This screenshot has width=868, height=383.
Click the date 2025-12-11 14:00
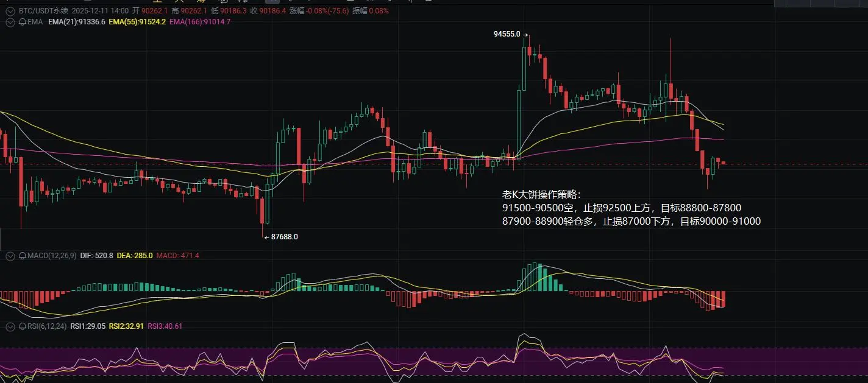[x=100, y=11]
